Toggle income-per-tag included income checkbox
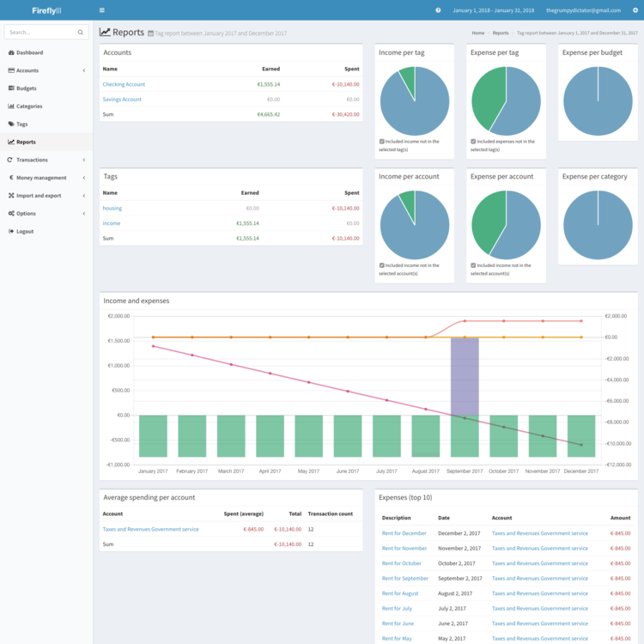Screen dimensions: 644x644 point(382,142)
